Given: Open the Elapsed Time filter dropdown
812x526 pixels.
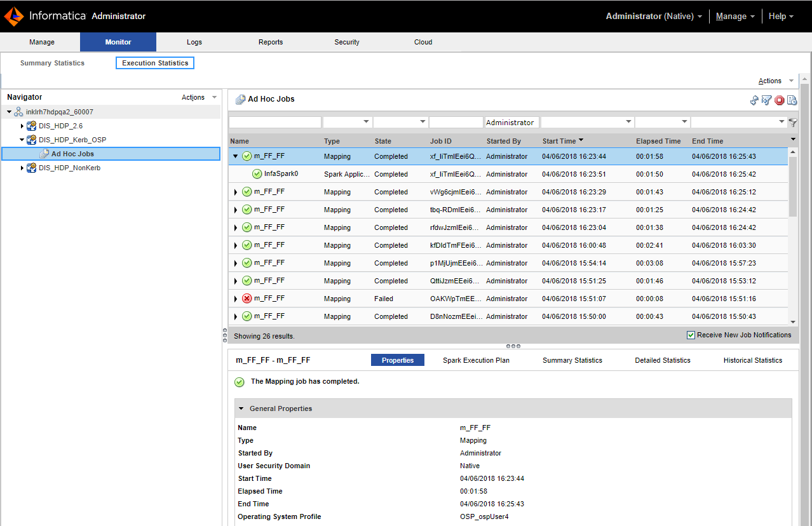Looking at the screenshot, I should click(x=684, y=122).
